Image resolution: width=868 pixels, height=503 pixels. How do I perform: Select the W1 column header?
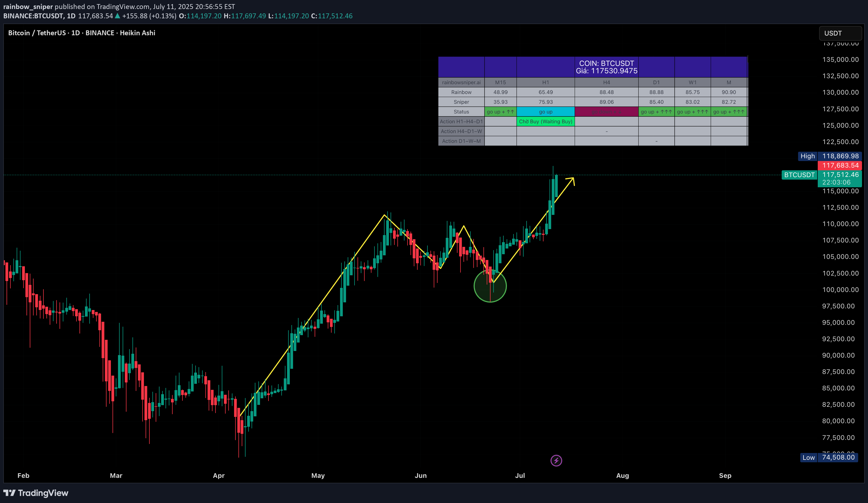tap(692, 82)
